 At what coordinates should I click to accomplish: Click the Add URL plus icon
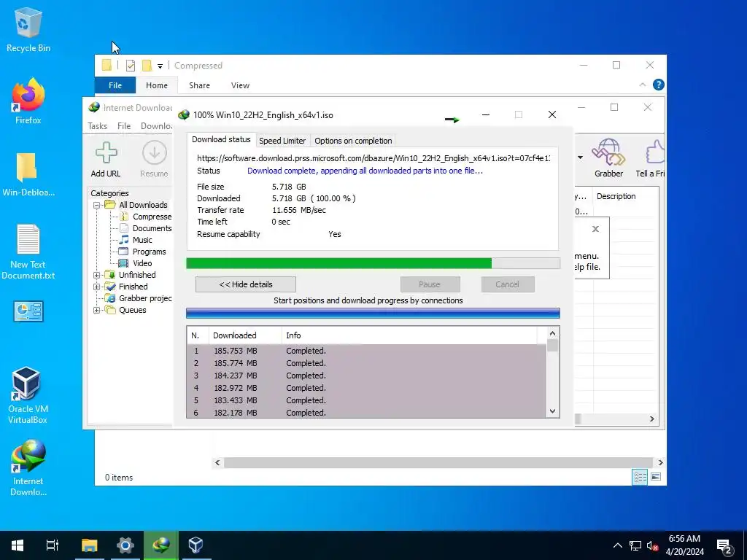107,153
